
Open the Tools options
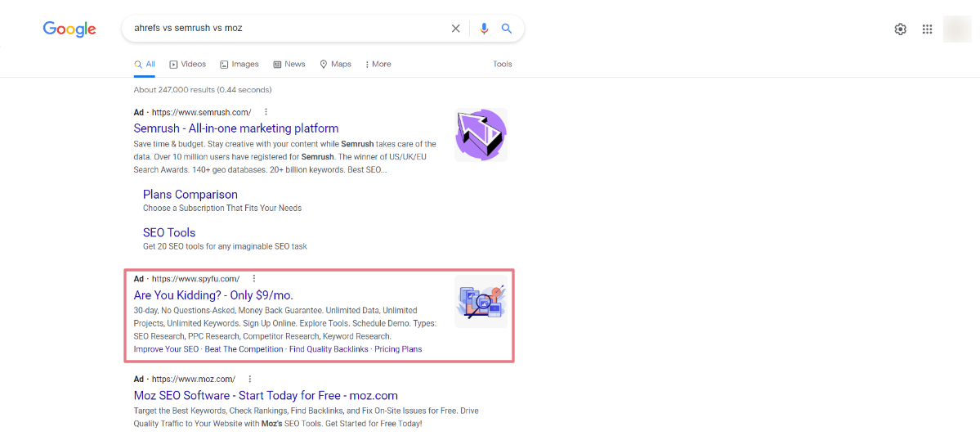pyautogui.click(x=503, y=64)
